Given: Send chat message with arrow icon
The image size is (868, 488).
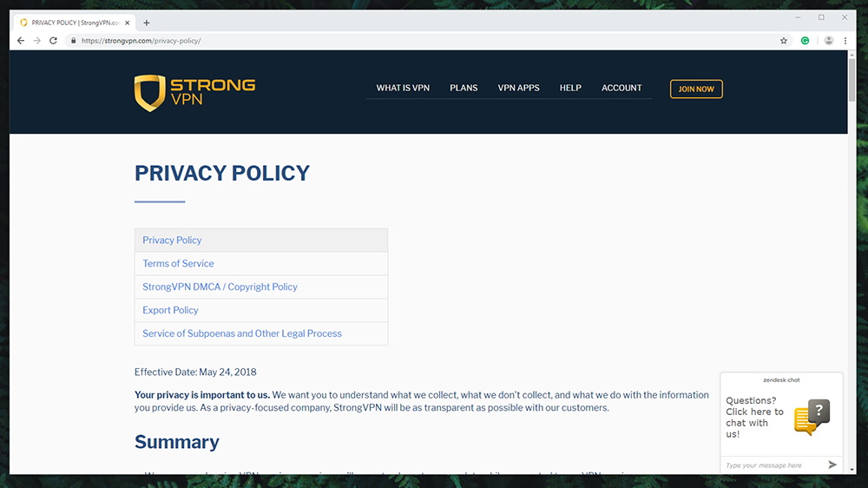Looking at the screenshot, I should [x=832, y=465].
